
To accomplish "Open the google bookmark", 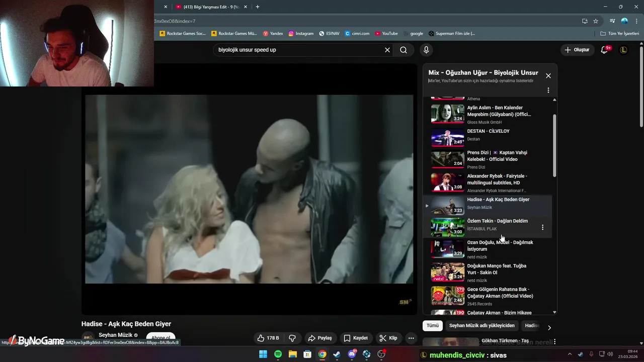I will click(413, 34).
